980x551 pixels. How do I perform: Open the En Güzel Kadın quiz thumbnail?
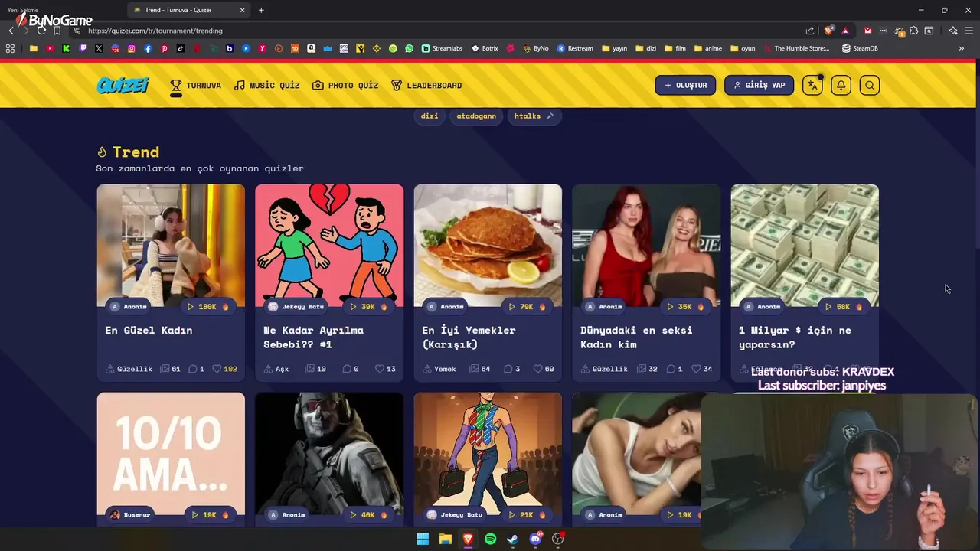click(171, 245)
